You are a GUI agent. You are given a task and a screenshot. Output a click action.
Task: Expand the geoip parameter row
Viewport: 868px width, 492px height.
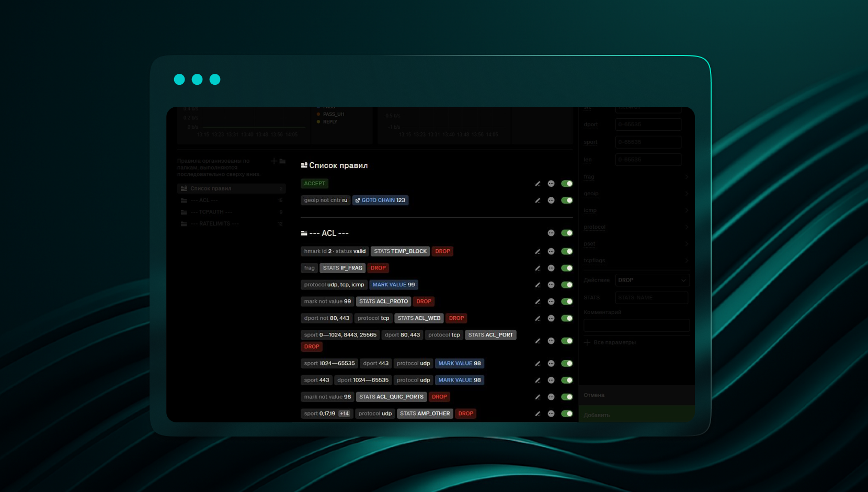pyautogui.click(x=636, y=194)
